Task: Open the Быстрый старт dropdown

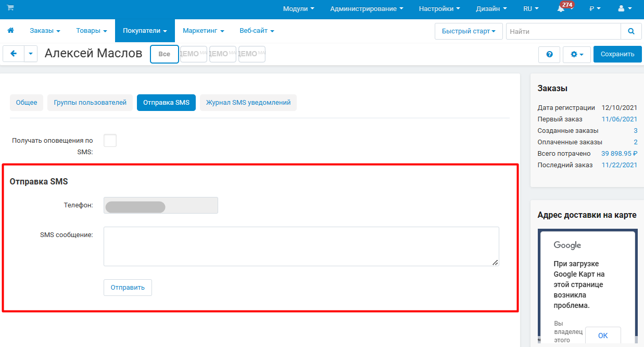Action: pos(469,31)
